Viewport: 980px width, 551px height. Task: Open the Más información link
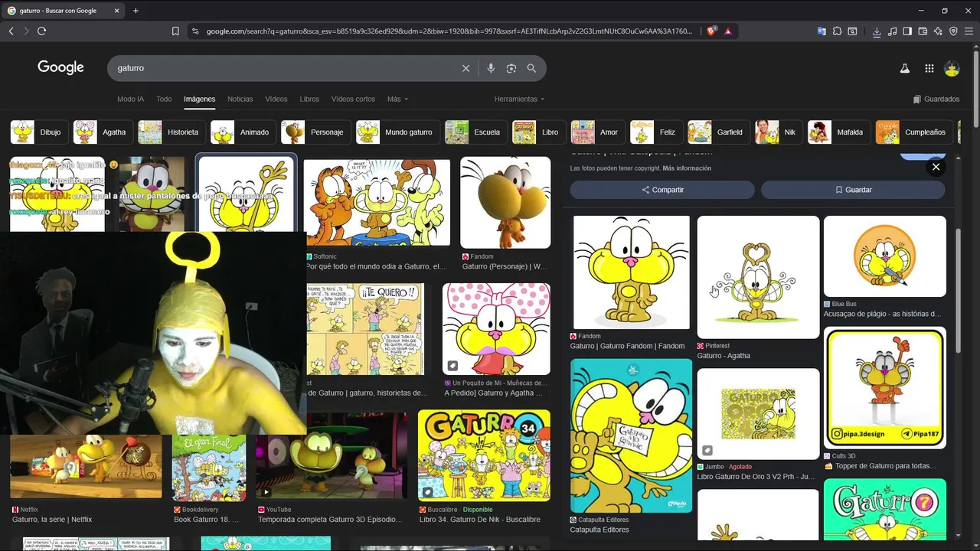tap(687, 168)
